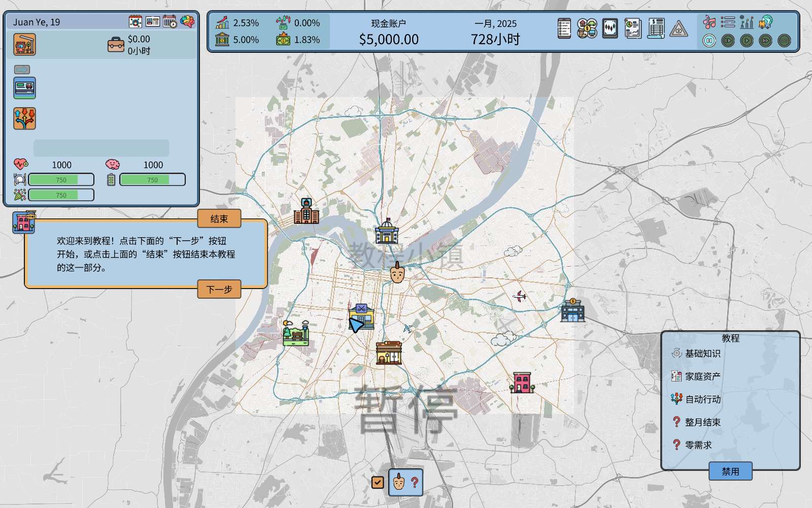The width and height of the screenshot is (812, 508).
Task: Toggle the checkbox at the bottom center
Action: click(377, 482)
